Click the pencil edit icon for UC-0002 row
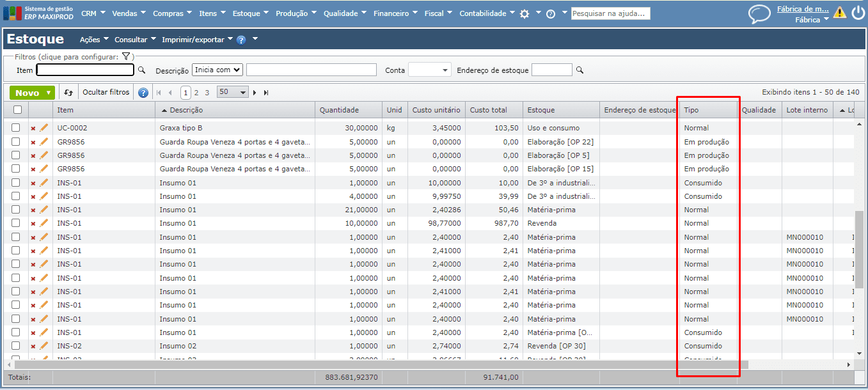 click(x=44, y=128)
